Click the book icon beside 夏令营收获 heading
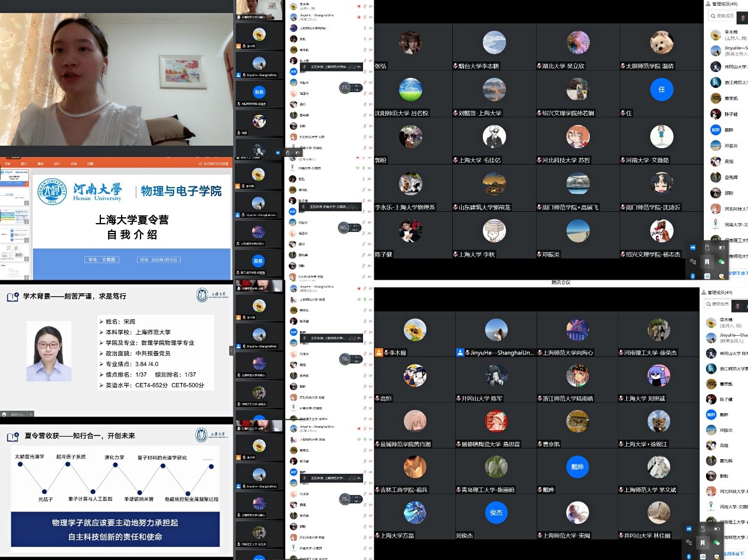The image size is (748, 560). pos(12,437)
